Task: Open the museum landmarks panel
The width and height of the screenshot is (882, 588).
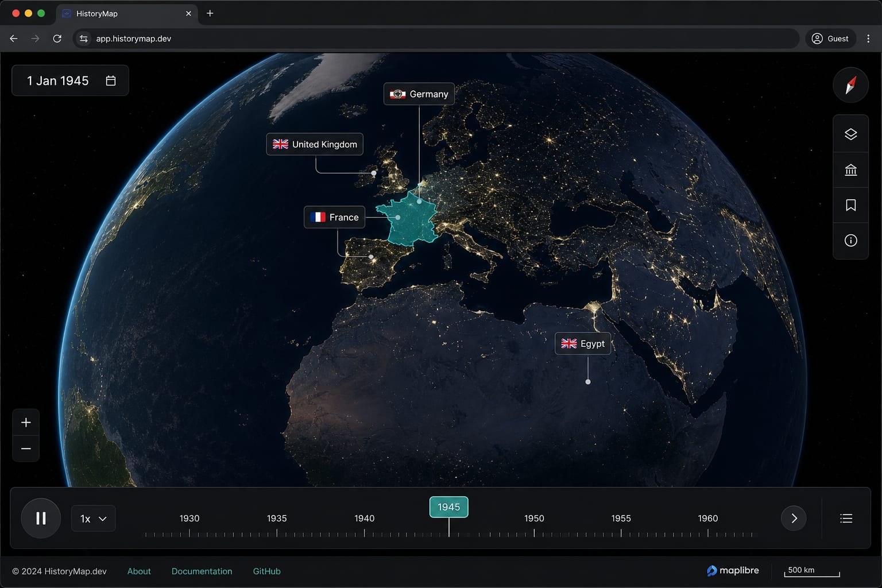Action: pos(850,170)
